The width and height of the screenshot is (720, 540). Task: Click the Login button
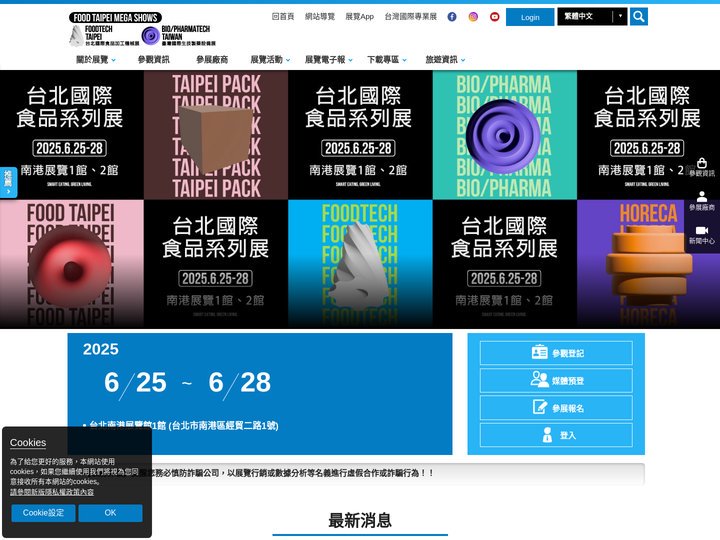pyautogui.click(x=530, y=17)
